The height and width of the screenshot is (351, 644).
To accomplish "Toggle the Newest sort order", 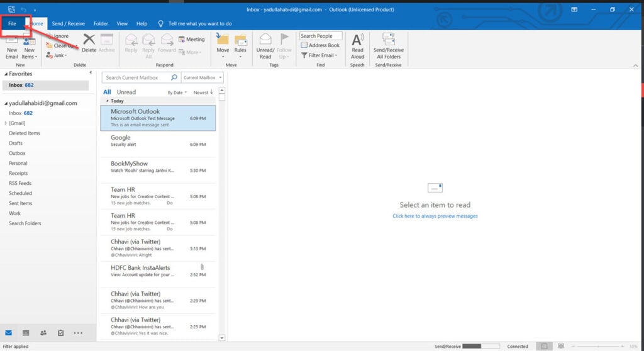I will coord(203,92).
